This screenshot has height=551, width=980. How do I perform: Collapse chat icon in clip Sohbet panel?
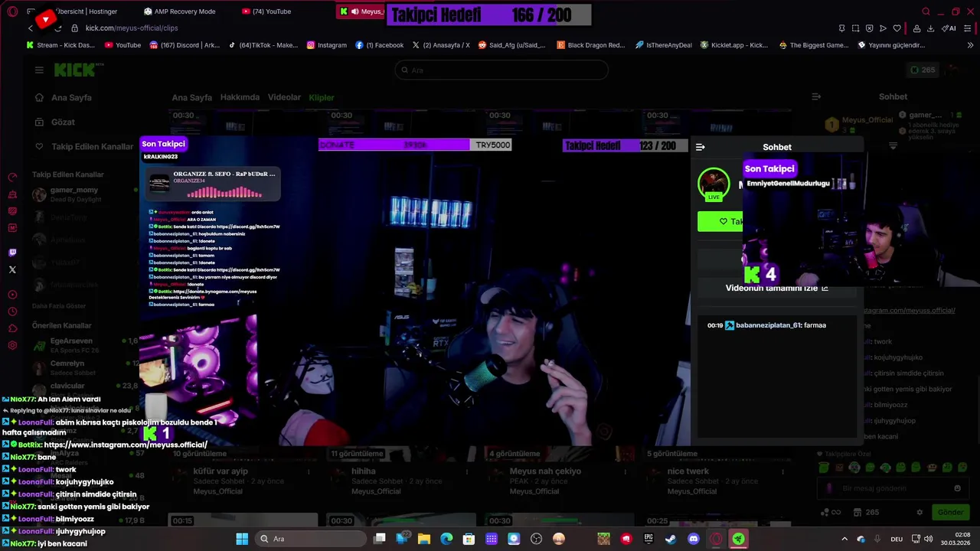[700, 147]
